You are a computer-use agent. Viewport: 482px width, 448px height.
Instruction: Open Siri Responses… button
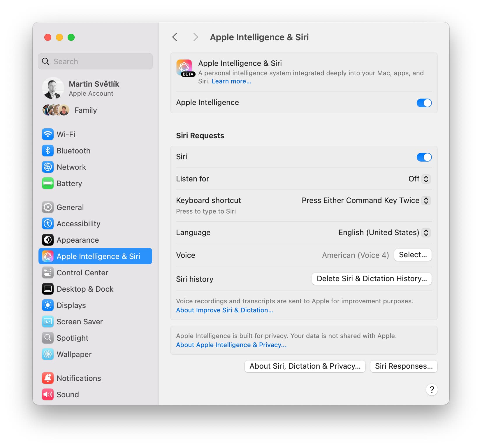pyautogui.click(x=404, y=366)
